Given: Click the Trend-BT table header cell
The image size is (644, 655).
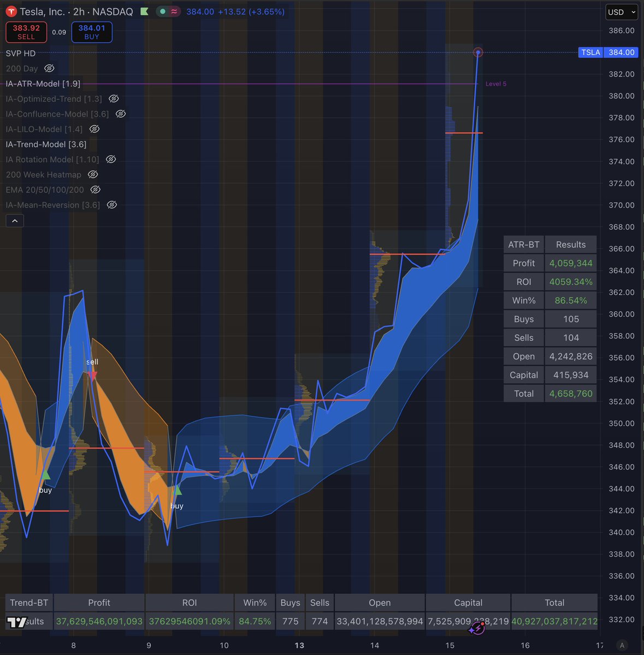Looking at the screenshot, I should tap(29, 603).
